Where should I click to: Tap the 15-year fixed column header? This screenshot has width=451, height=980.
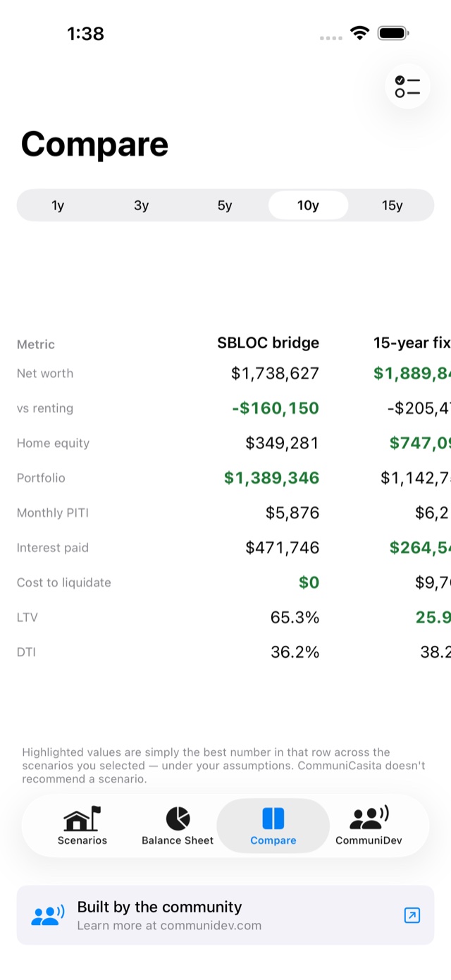tap(412, 343)
